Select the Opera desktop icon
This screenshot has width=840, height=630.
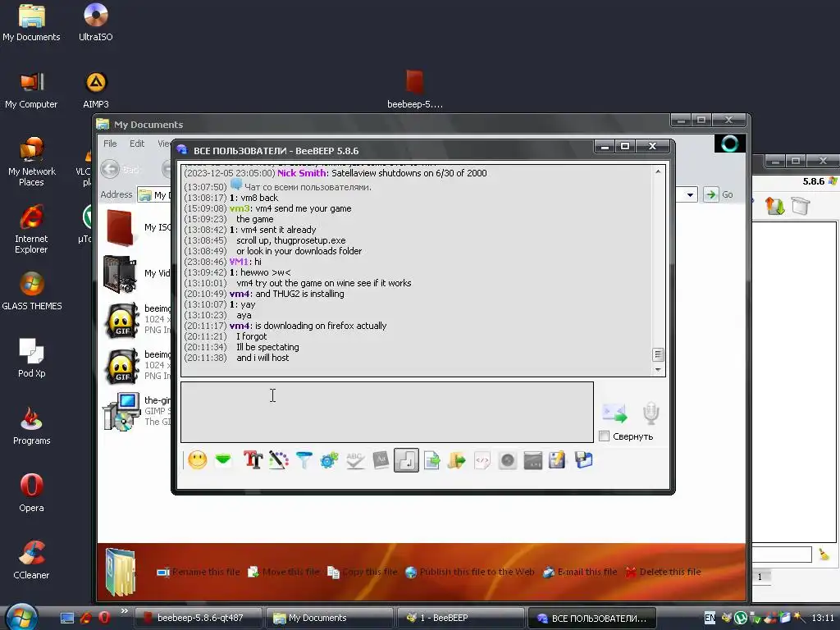pos(32,493)
